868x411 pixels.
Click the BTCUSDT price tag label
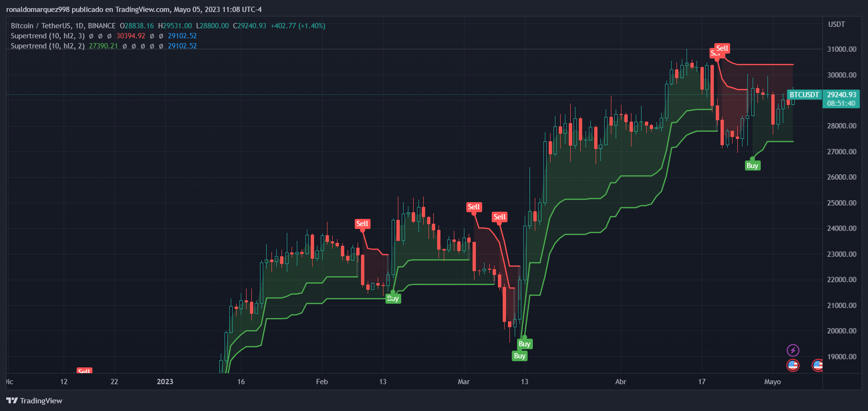(804, 95)
